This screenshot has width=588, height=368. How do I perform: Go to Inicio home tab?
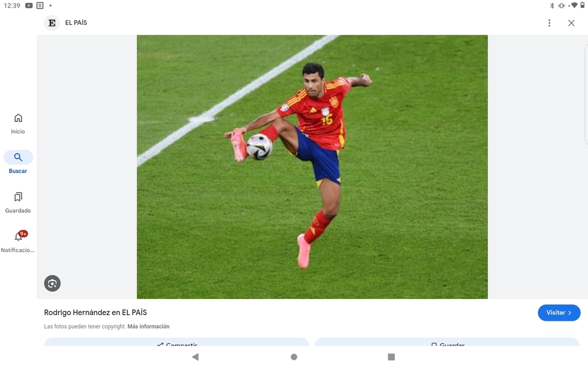(x=18, y=124)
